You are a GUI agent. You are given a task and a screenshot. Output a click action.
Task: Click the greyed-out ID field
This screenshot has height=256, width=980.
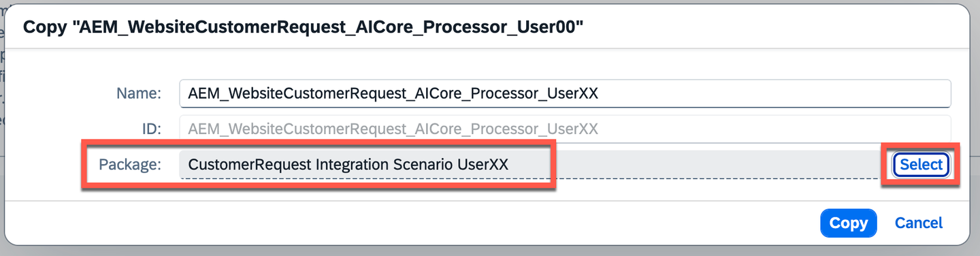click(564, 129)
